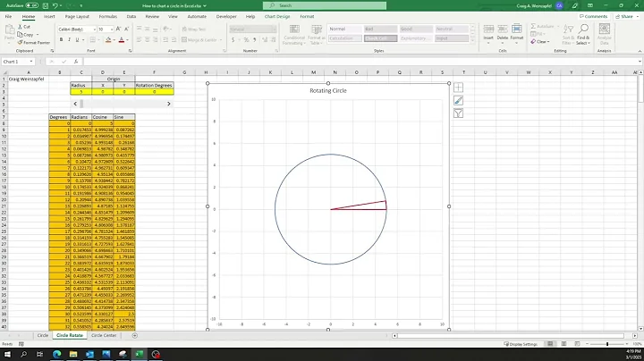Click the scroll bar left arrow in sheet
This screenshot has height=361, width=644.
click(x=394, y=336)
